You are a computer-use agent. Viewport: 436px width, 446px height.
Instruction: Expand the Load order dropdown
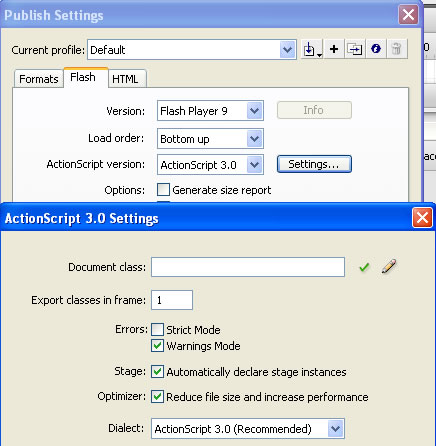click(x=210, y=138)
